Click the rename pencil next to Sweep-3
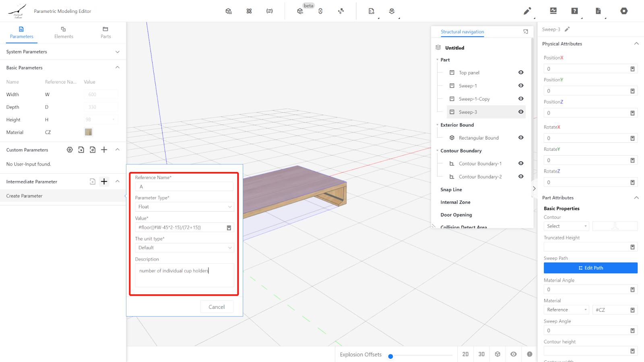644x362 pixels. (567, 29)
